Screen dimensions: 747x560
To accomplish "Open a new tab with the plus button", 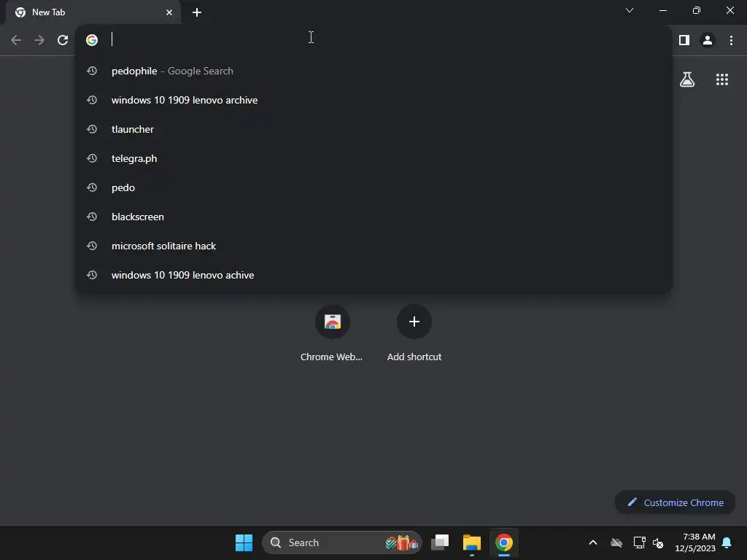I will 197,12.
